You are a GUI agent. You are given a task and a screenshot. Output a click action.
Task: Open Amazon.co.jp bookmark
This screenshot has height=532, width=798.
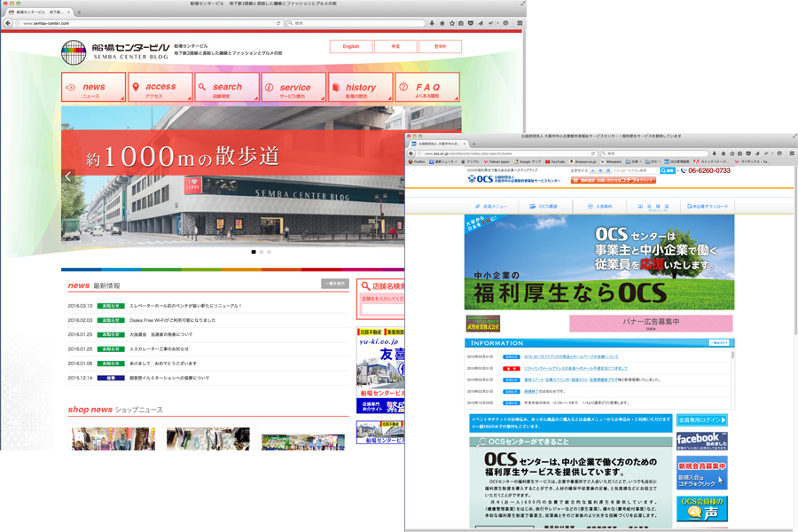(x=583, y=162)
